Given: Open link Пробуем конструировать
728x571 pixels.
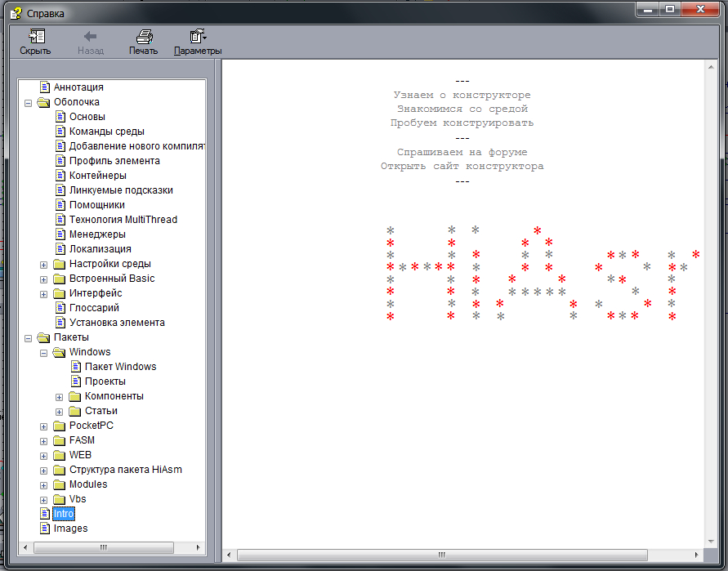Looking at the screenshot, I should (462, 123).
